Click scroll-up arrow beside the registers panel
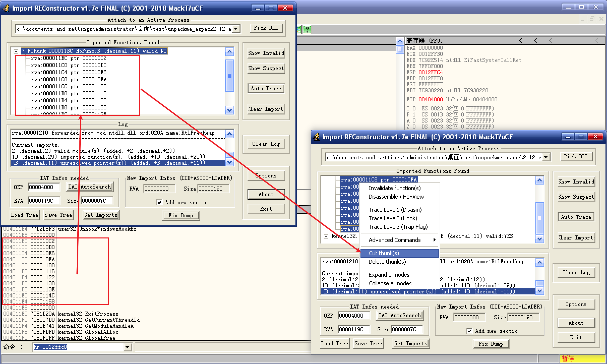Screen dimensions: 607x364 [400, 41]
